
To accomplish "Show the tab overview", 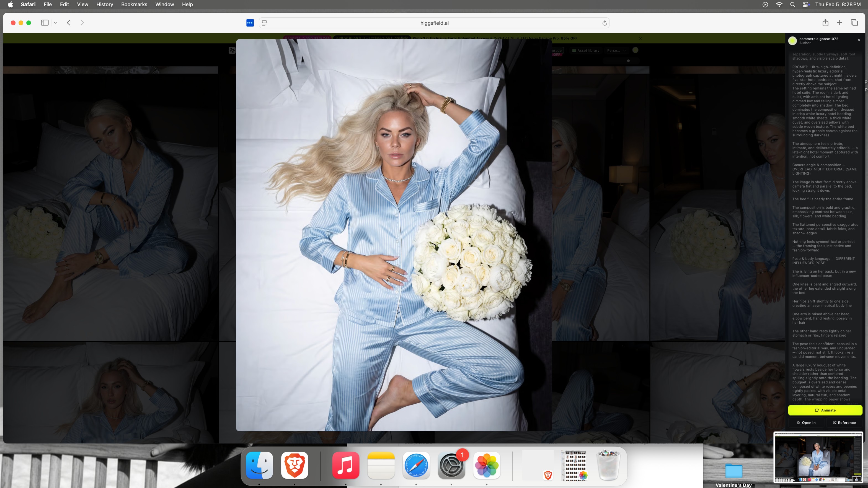I will tap(854, 23).
